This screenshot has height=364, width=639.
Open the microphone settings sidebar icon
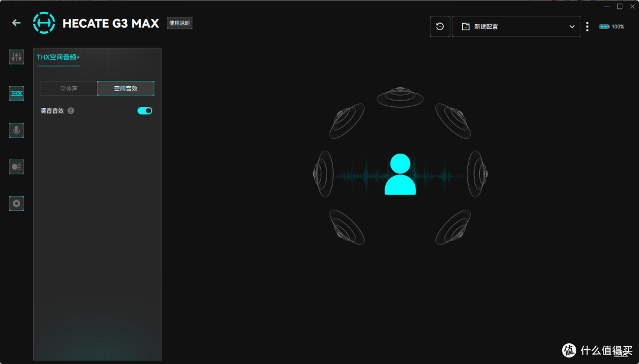tap(17, 130)
